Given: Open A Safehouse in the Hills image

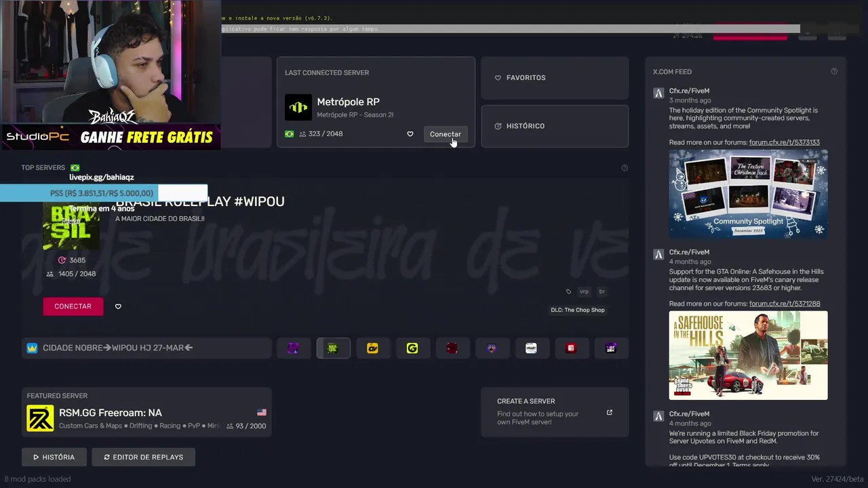Looking at the screenshot, I should point(749,355).
